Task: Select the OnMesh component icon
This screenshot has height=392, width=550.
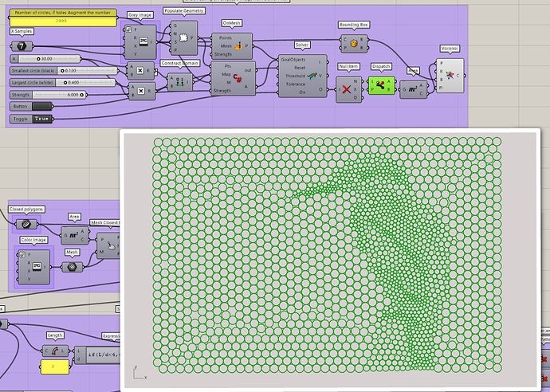Action: click(238, 46)
